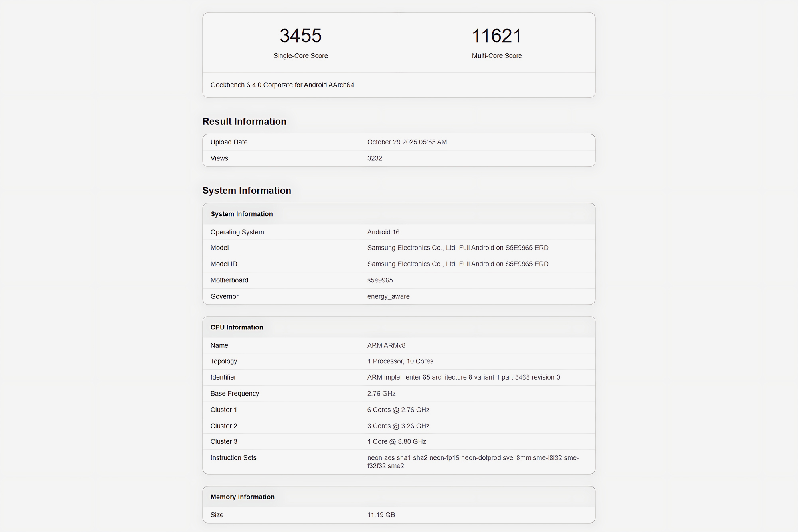Click the Motherboard value s5e9965
Screen dimensions: 798x532
(x=380, y=280)
